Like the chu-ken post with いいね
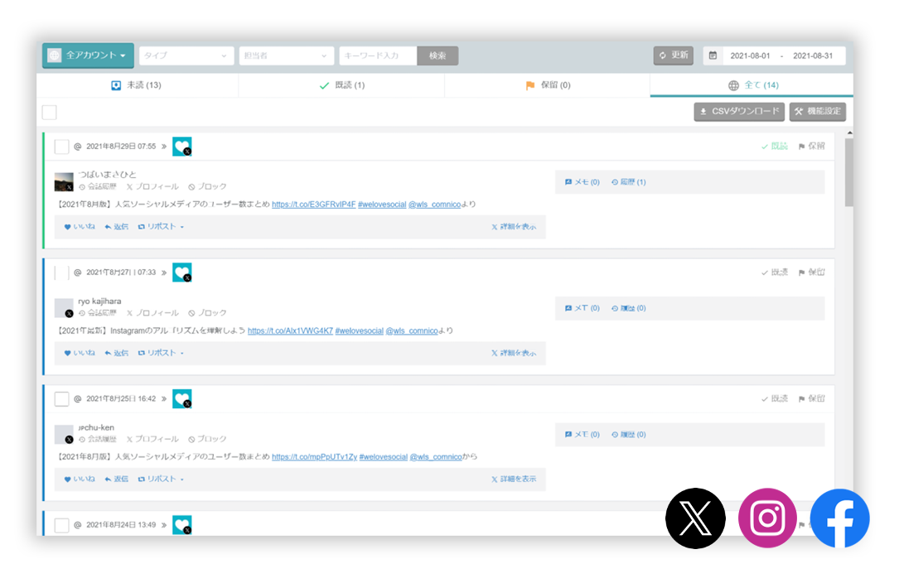Image resolution: width=899 pixels, height=588 pixels. click(80, 480)
